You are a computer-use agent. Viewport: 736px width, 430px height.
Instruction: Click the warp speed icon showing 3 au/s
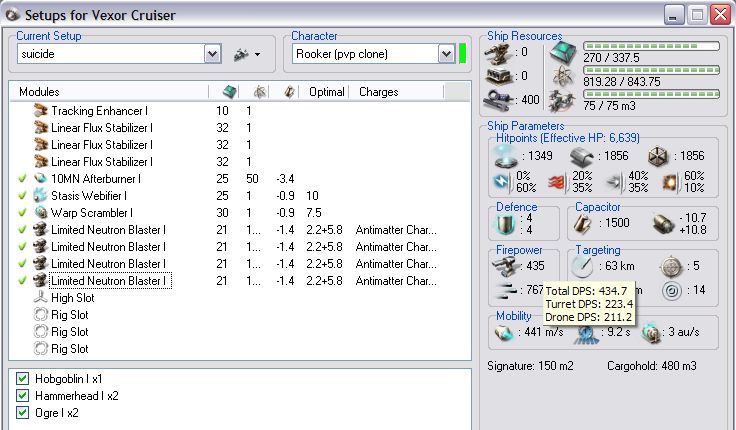[652, 332]
